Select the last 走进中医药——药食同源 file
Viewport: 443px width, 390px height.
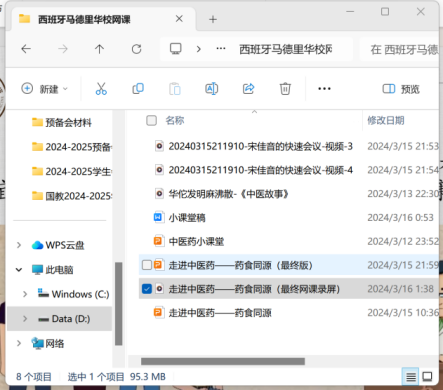pyautogui.click(x=220, y=313)
